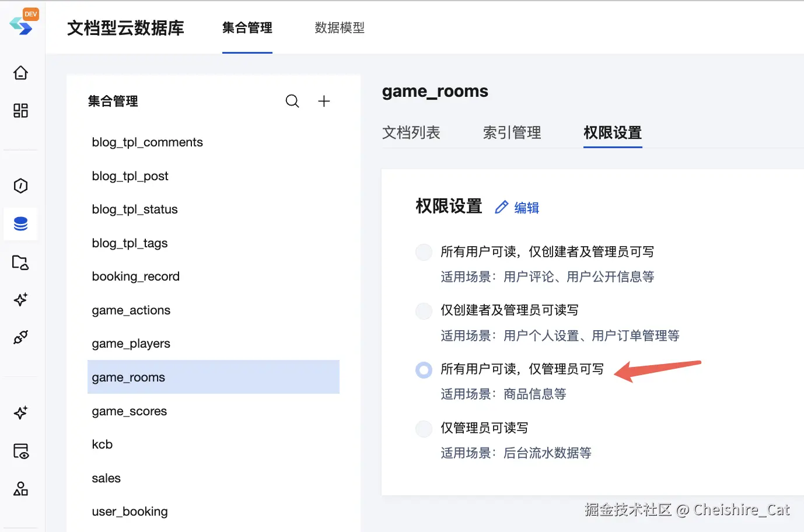Click text 适用场景：后台流水数据等

coord(516,453)
